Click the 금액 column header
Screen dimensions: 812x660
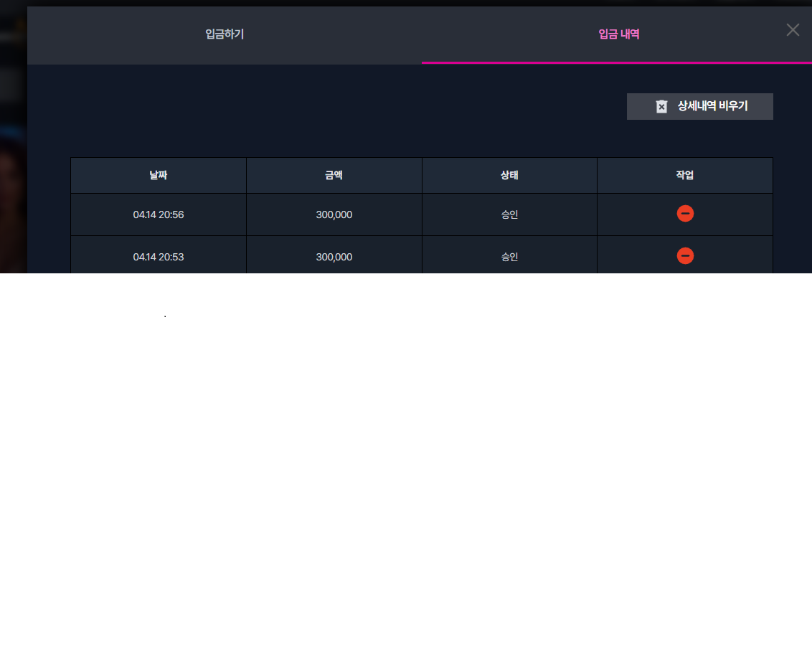(x=334, y=175)
